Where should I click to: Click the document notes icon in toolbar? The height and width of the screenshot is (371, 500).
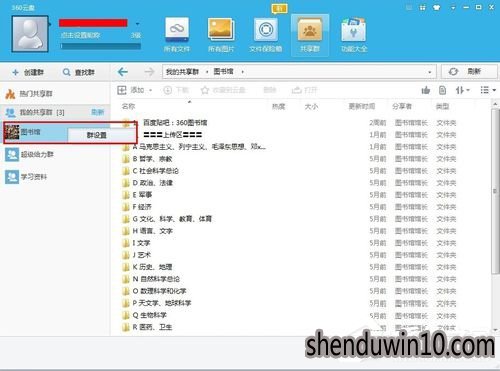click(442, 90)
